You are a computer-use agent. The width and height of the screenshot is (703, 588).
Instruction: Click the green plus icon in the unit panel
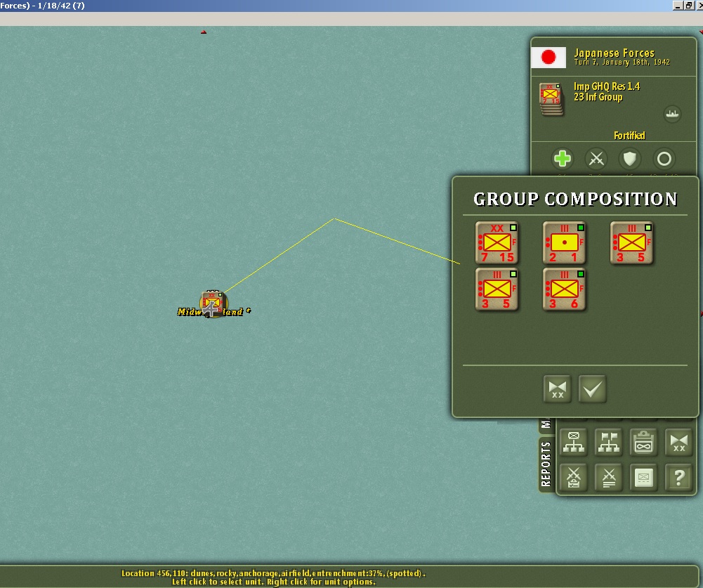pos(563,158)
